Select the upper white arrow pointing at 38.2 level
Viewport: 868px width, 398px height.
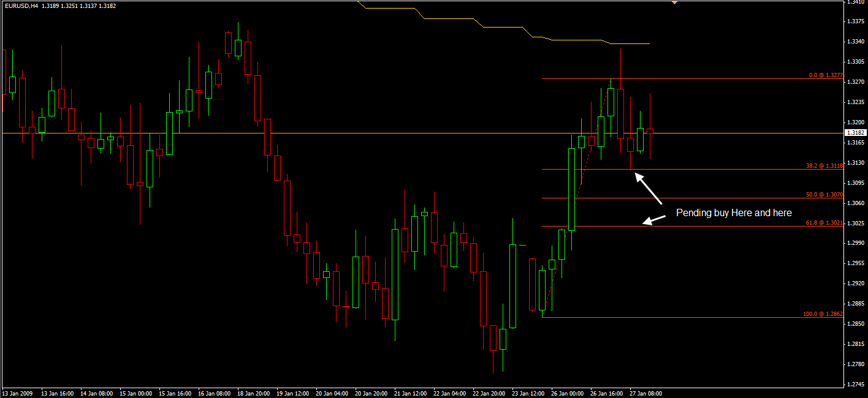(x=649, y=189)
